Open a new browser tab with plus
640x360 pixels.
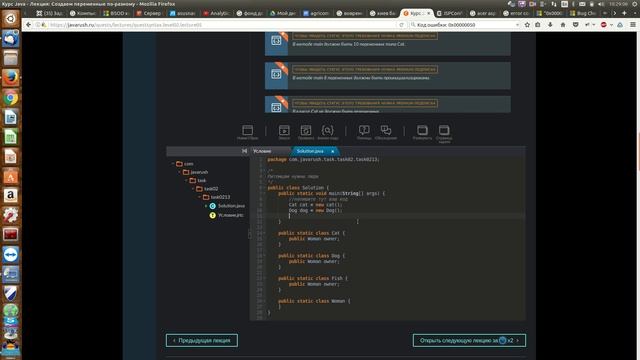coord(624,13)
